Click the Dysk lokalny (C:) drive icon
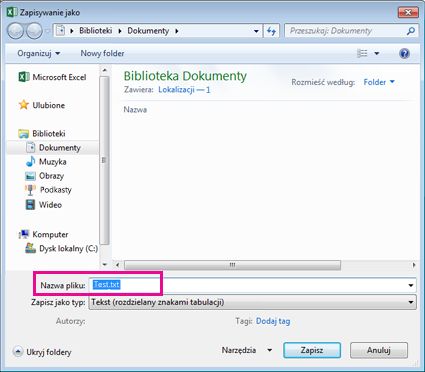 pos(31,248)
